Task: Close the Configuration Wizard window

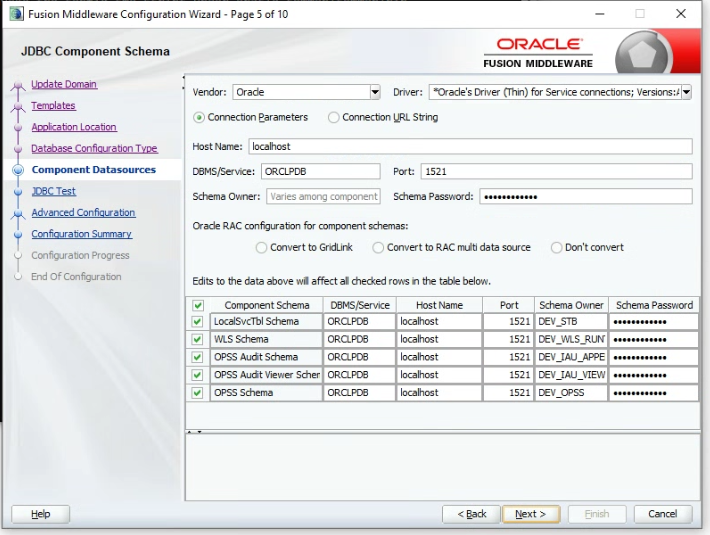Action: point(681,14)
